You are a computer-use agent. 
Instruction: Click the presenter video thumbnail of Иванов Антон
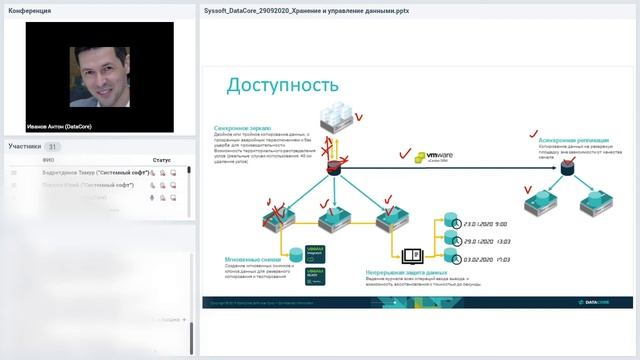point(100,77)
